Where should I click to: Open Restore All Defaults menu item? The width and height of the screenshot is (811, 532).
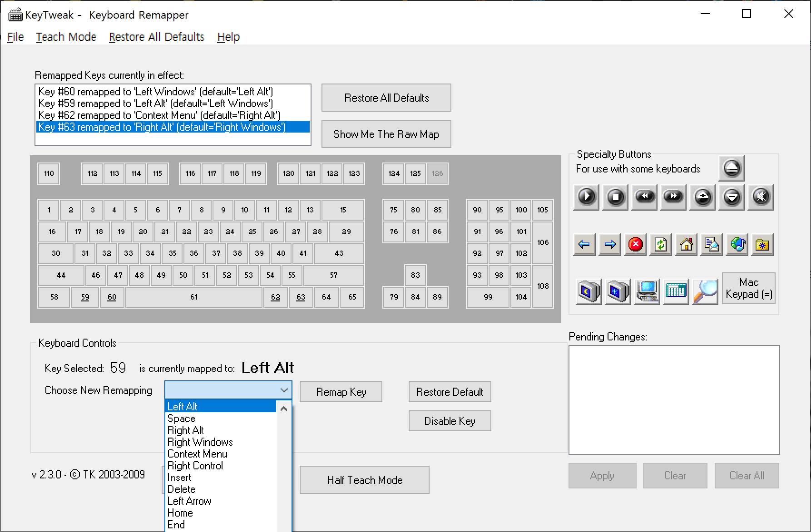(157, 37)
